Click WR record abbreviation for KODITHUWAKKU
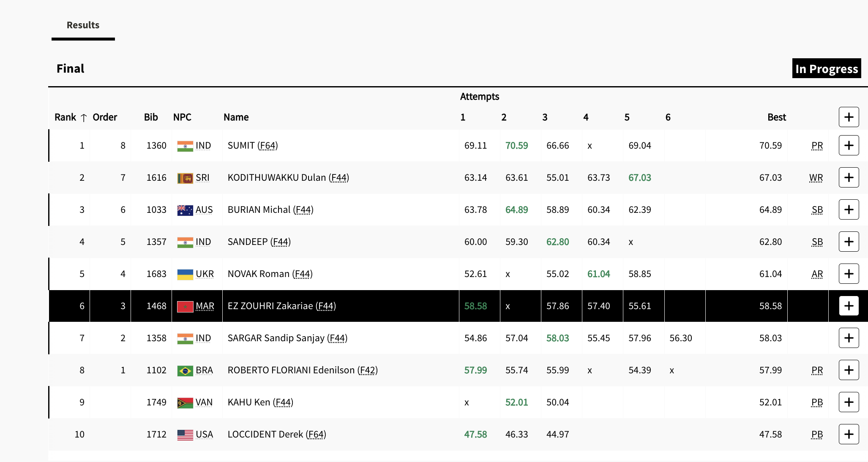The height and width of the screenshot is (462, 868). 816,178
